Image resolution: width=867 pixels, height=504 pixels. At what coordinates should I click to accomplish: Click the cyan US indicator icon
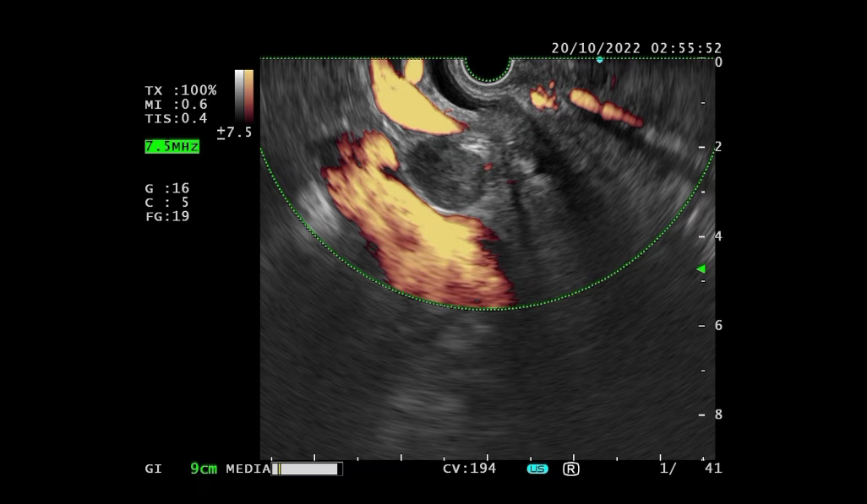[537, 469]
